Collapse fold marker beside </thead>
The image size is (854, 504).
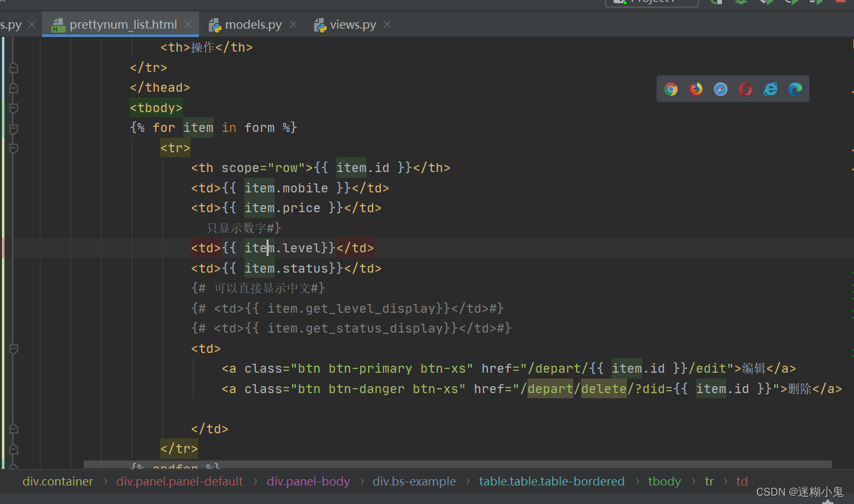pos(13,88)
